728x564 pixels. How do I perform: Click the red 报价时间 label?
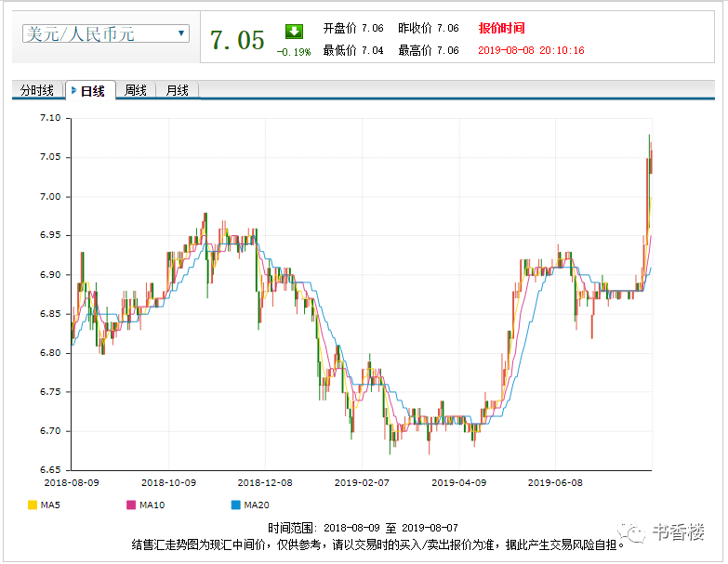501,28
